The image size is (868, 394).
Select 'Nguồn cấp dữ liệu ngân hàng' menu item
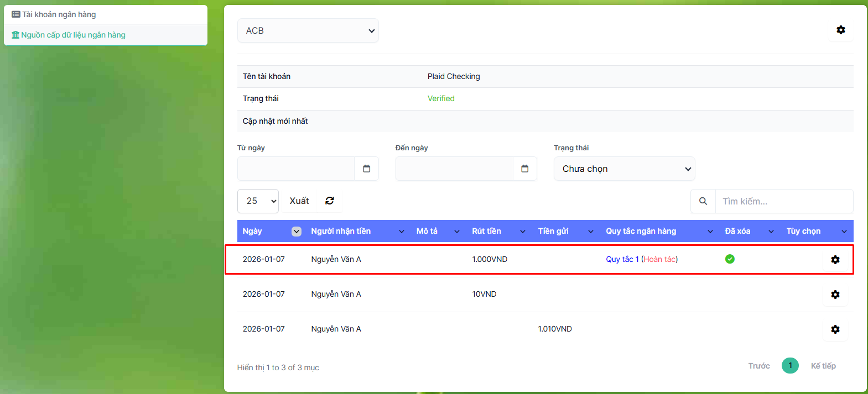point(73,35)
